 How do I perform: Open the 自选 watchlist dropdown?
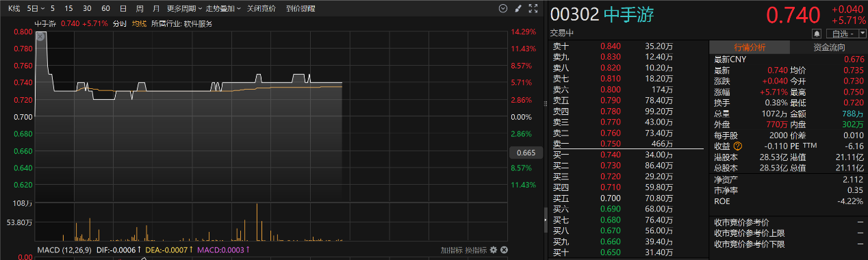point(845,34)
